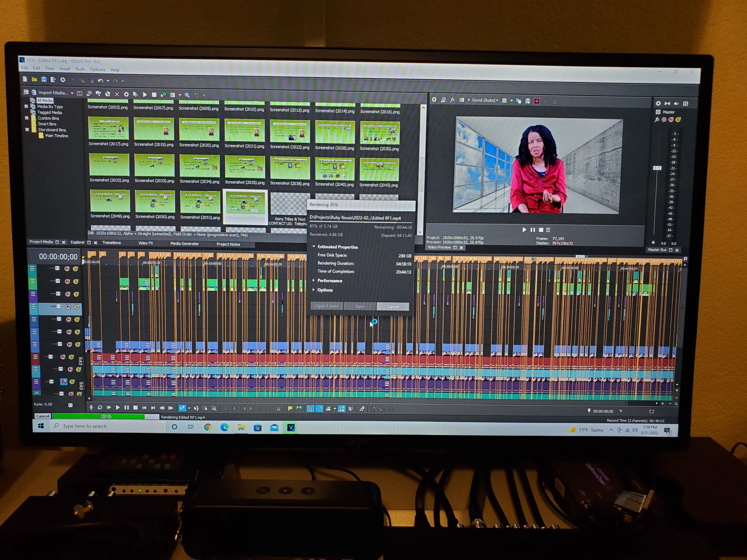Open the Tools menu
The width and height of the screenshot is (747, 560).
point(80,69)
